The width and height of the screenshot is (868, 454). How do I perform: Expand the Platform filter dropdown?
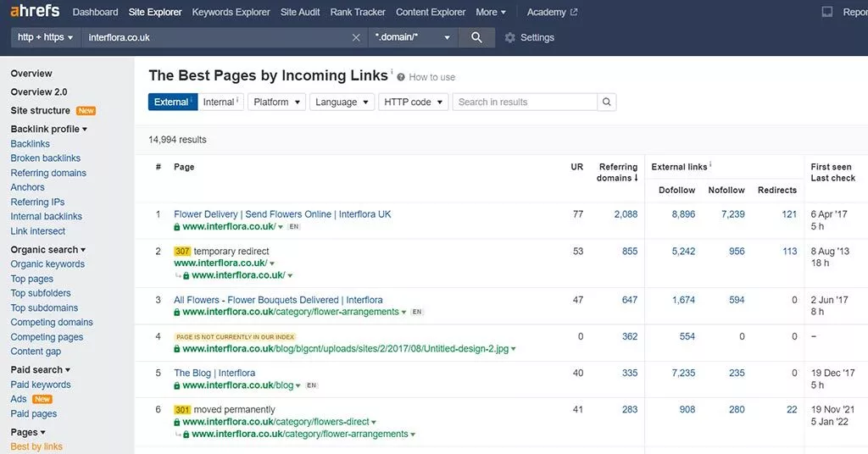coord(276,102)
